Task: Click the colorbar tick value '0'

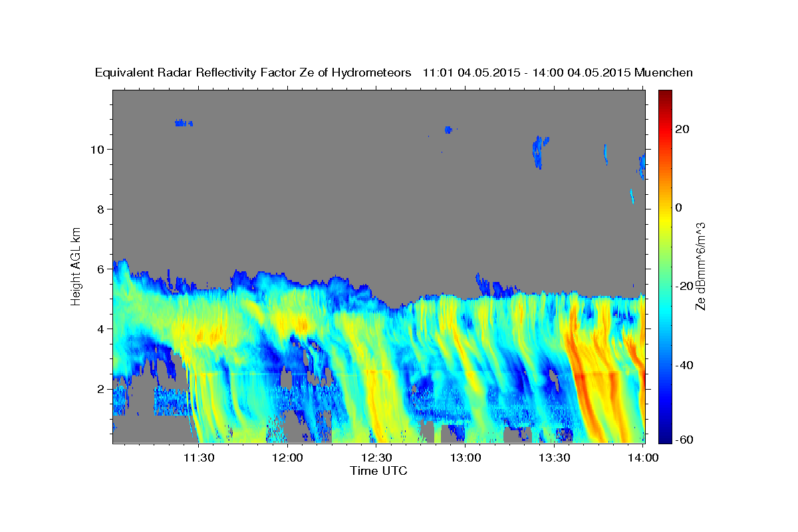Action: (x=679, y=207)
